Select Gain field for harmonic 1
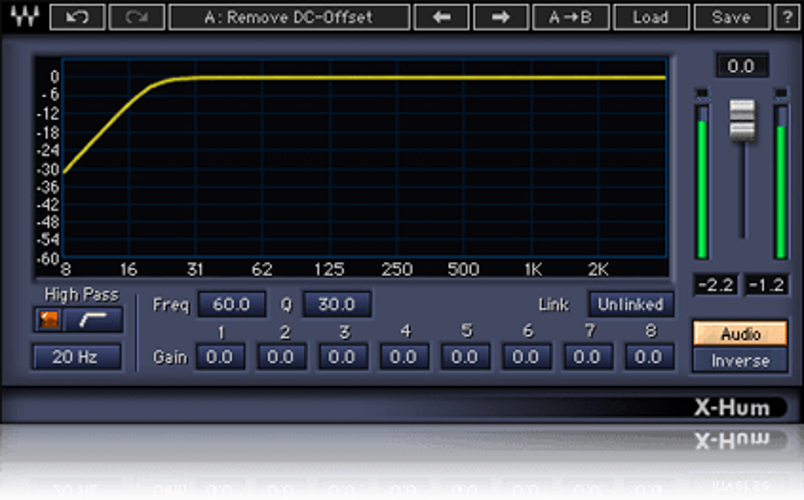The width and height of the screenshot is (804, 500). coord(220,356)
